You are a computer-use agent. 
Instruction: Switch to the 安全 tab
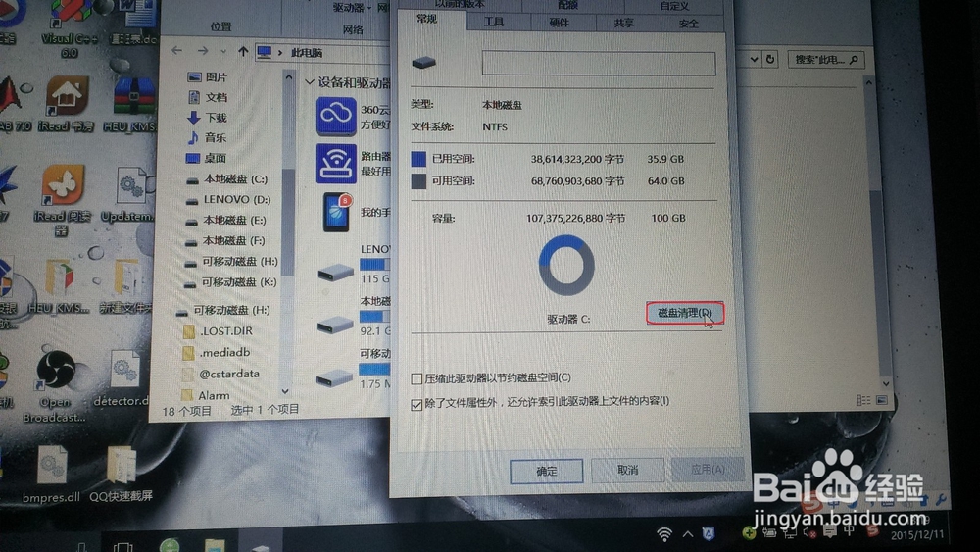coord(688,24)
